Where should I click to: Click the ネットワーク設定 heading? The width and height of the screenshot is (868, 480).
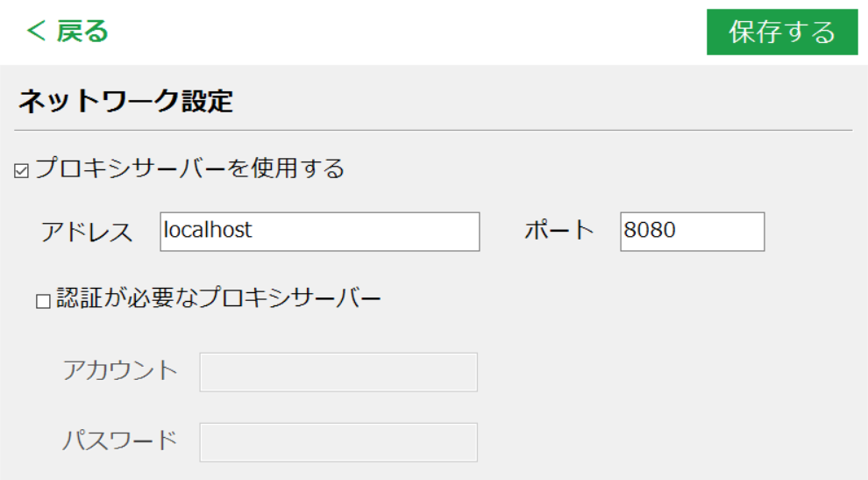[x=125, y=102]
